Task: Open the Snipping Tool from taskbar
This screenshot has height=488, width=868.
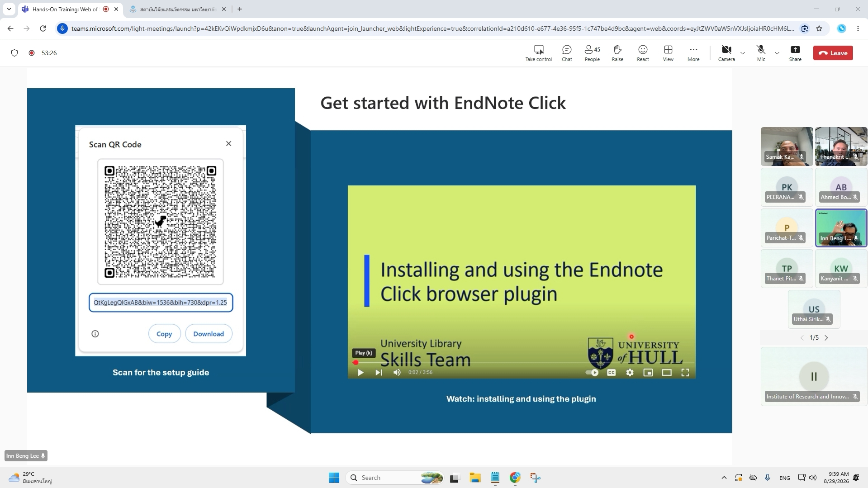Action: pos(536,478)
